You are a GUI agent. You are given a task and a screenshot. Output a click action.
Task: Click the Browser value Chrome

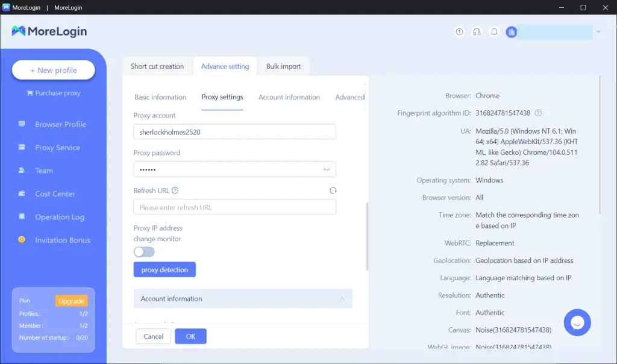(x=487, y=96)
